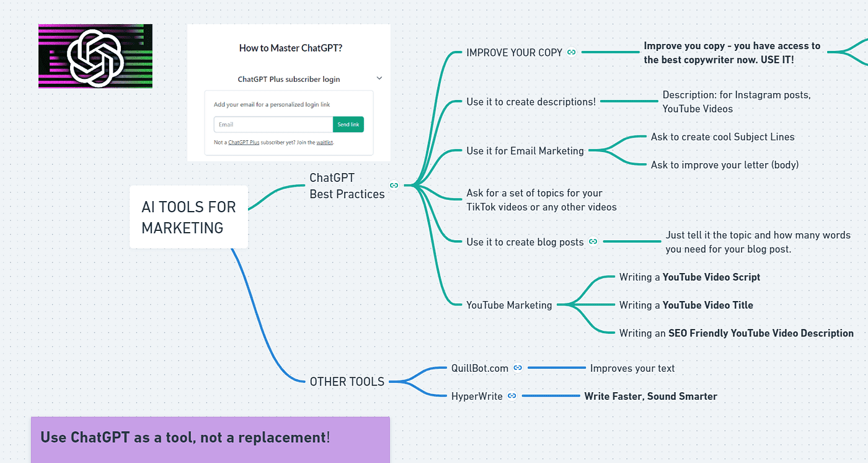The width and height of the screenshot is (868, 463).
Task: Focus the Email input field
Action: [273, 124]
